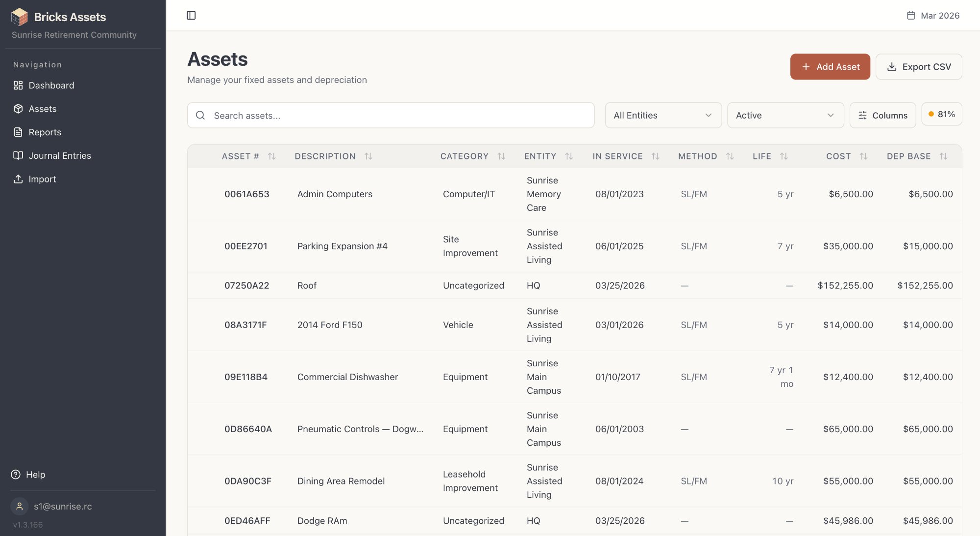This screenshot has height=536, width=980.
Task: Open Reports via its sidebar icon
Action: pos(18,132)
